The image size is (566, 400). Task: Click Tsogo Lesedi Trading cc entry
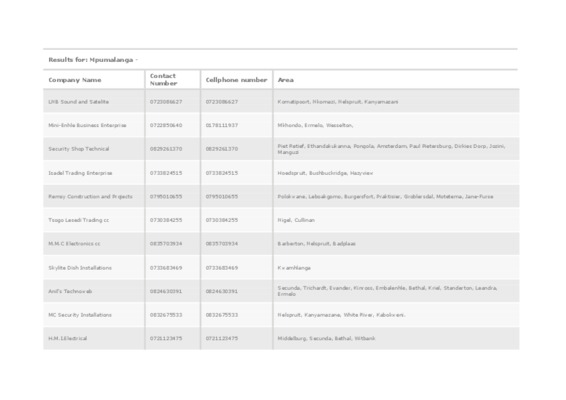79,220
